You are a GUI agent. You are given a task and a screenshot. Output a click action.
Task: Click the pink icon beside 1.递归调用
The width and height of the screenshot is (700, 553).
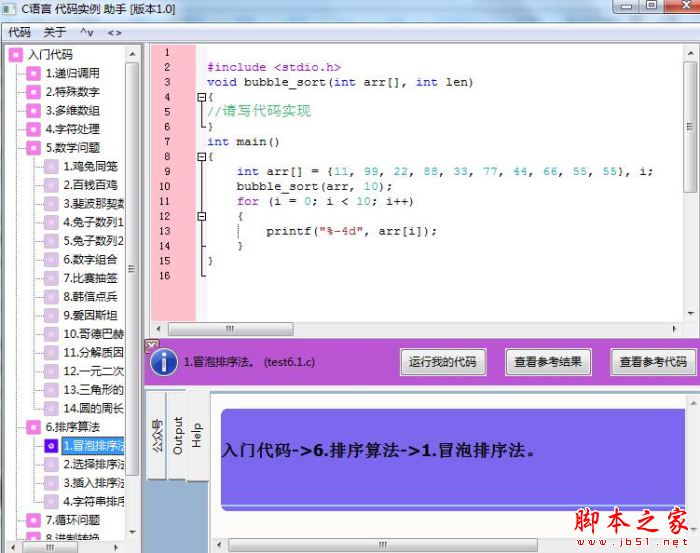[x=33, y=74]
